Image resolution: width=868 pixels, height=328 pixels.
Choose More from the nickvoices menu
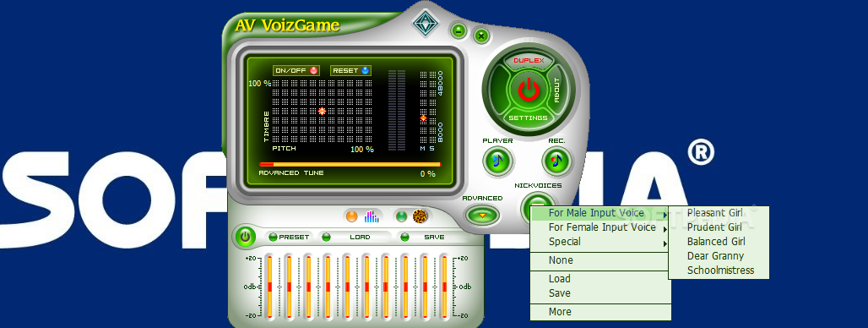pos(600,312)
